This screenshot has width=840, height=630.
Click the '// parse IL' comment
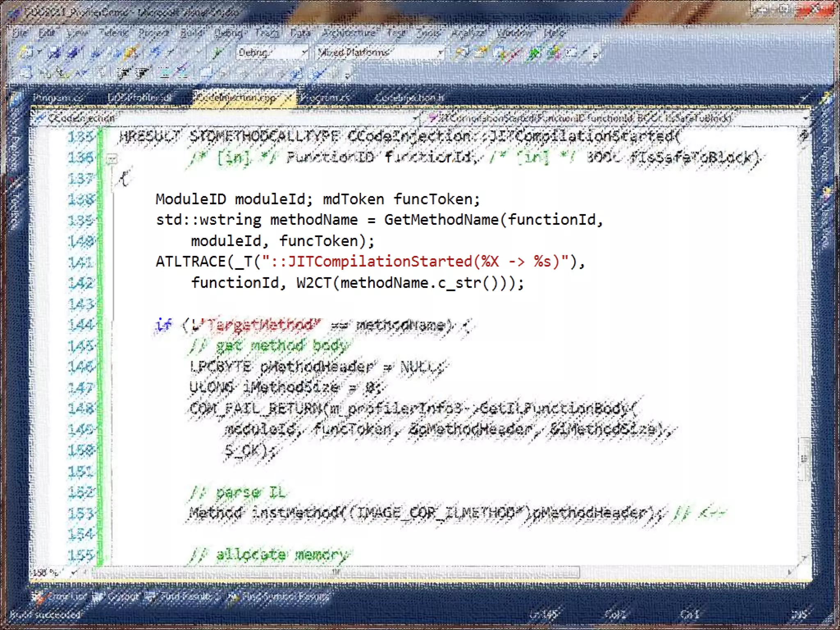tap(237, 491)
